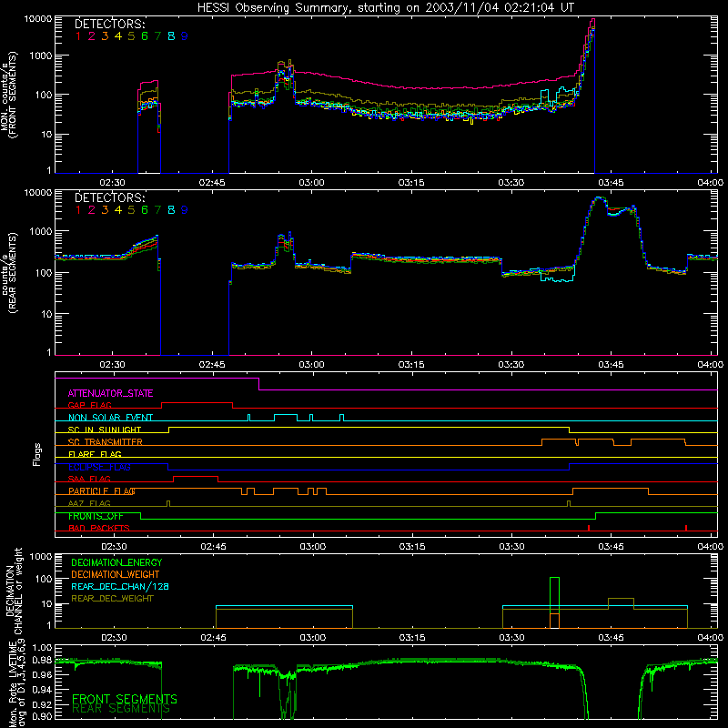This screenshot has width=728, height=728.
Task: Click the REAR_DEC_CHAN/128 legend entry
Action: click(x=120, y=586)
